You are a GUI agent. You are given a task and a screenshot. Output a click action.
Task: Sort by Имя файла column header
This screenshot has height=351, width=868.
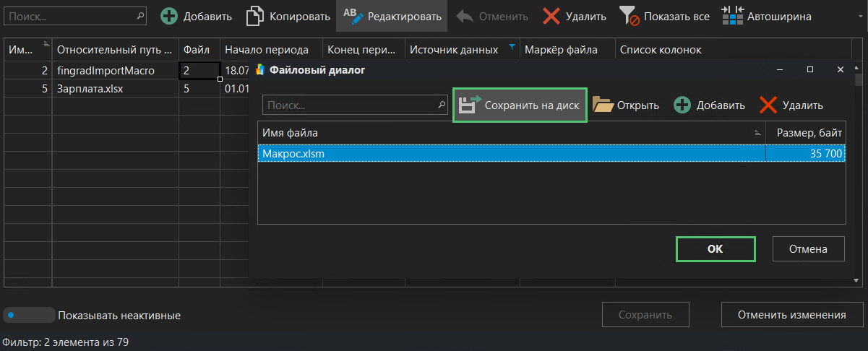pos(512,133)
